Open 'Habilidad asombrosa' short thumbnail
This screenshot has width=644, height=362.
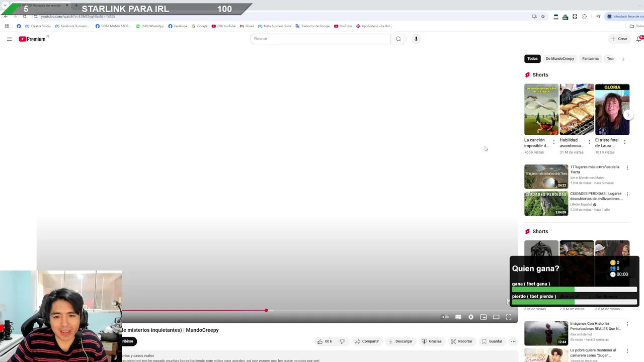[577, 110]
